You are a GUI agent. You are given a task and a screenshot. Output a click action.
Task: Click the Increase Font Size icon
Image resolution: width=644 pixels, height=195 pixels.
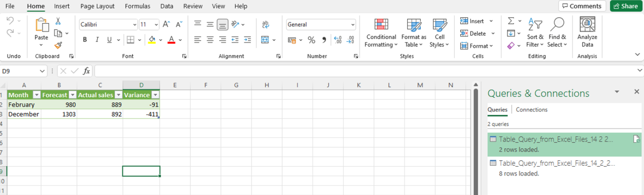[166, 24]
